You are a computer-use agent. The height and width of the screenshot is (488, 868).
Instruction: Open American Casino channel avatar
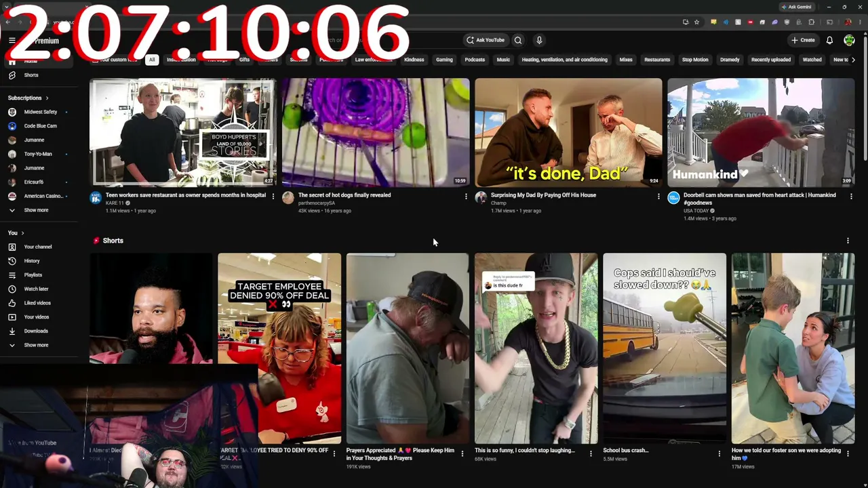12,196
